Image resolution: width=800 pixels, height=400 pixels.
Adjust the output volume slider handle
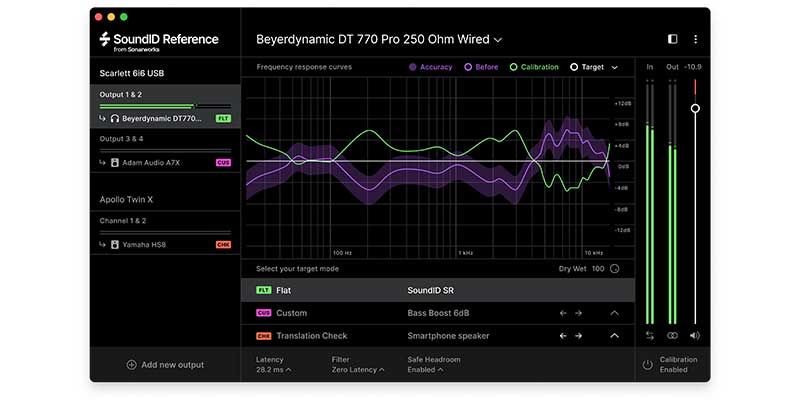(695, 108)
